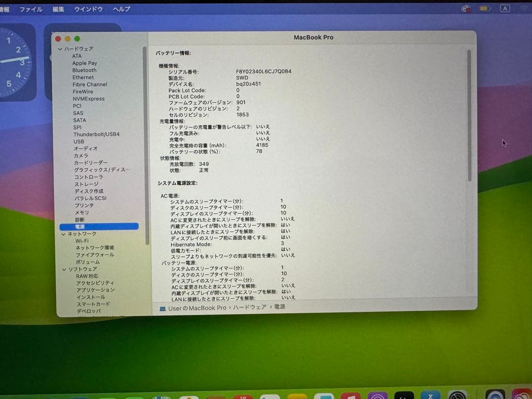
Task: Select Wi-Fi under network section
Action: 82,241
